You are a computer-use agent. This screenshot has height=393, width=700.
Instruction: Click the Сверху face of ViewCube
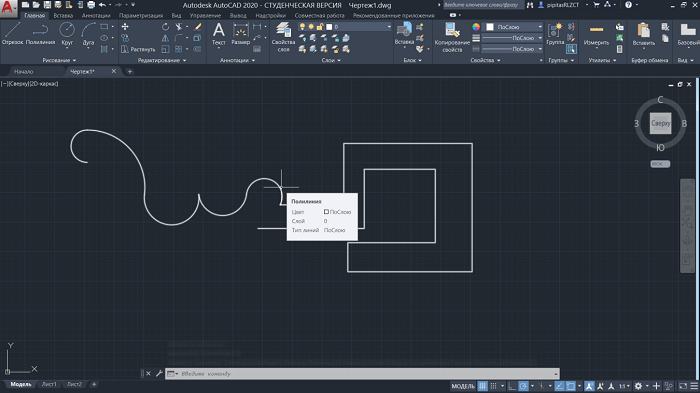tap(660, 123)
